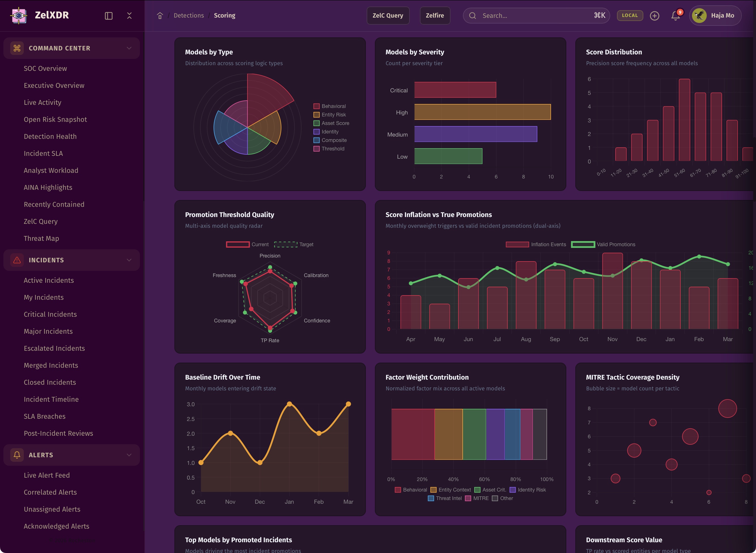Open Detection Health in sidebar
756x553 pixels.
point(50,136)
